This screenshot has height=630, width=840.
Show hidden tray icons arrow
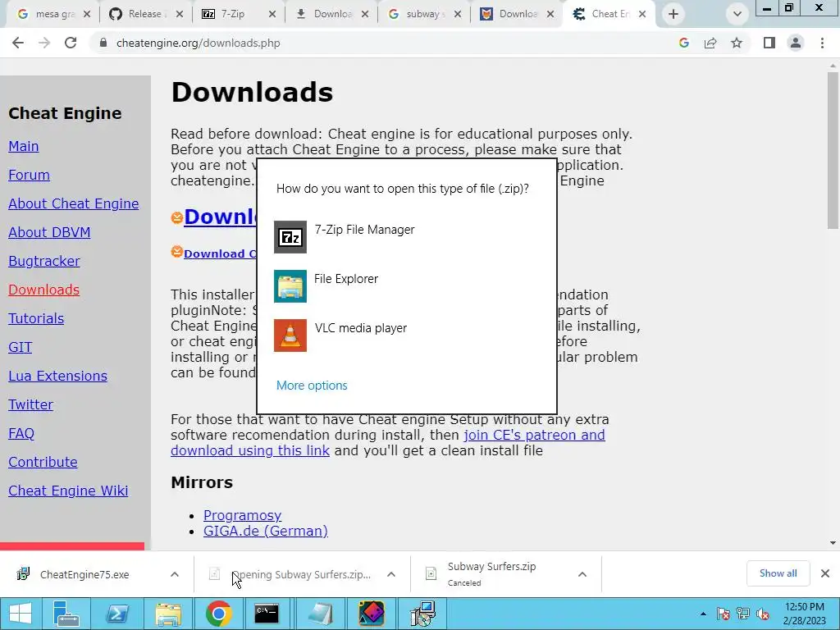point(703,614)
